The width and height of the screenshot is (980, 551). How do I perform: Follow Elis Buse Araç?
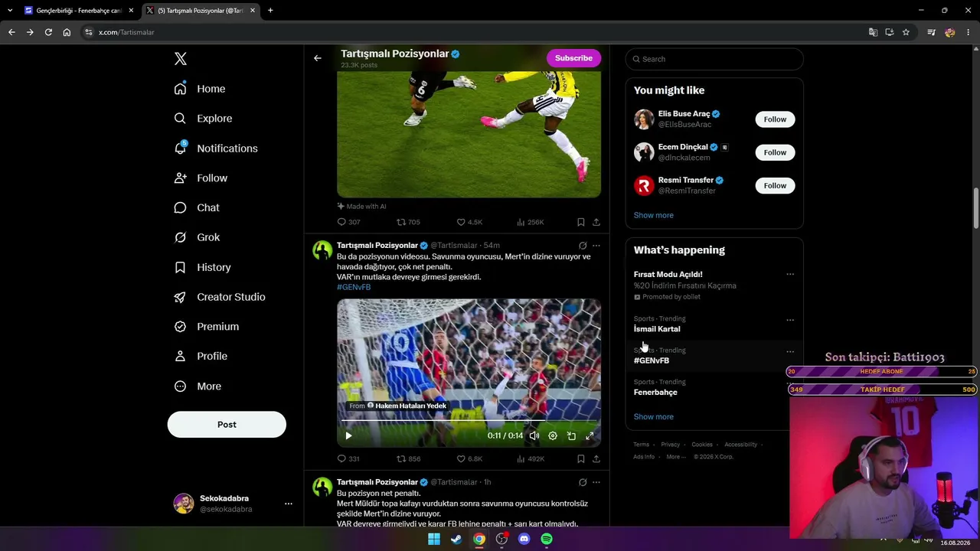click(x=775, y=119)
